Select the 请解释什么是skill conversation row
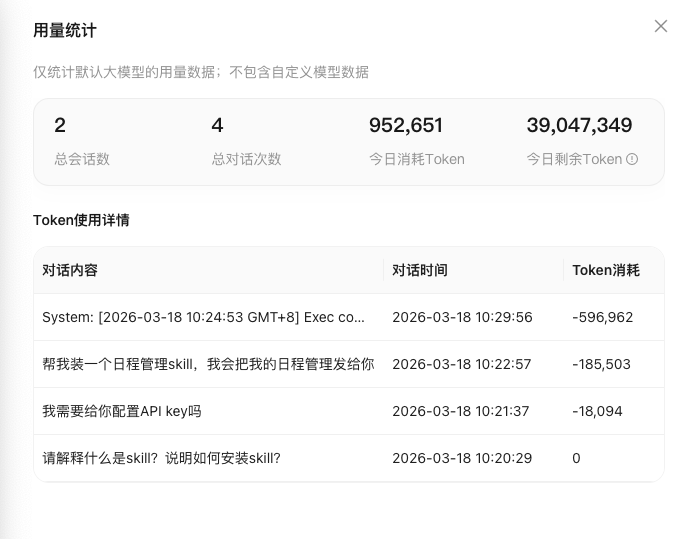 point(161,458)
